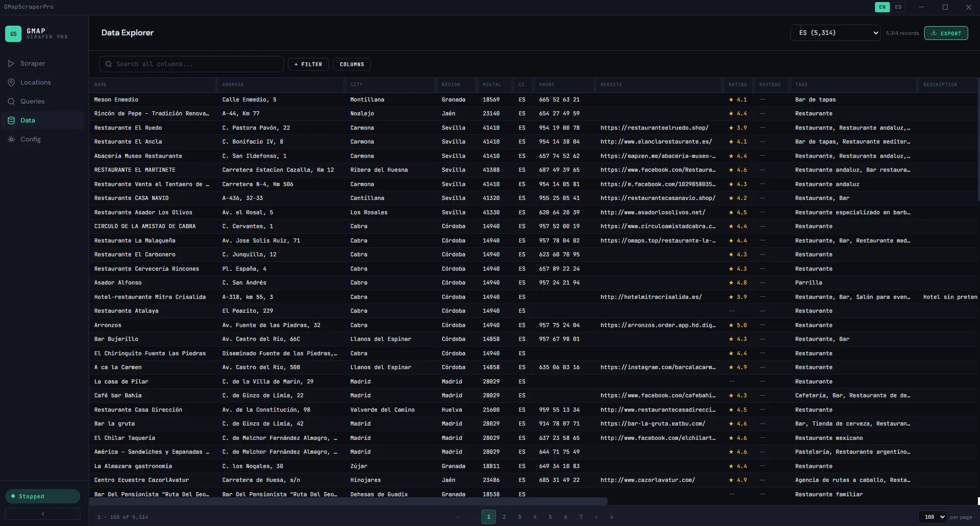Click the Stopped status indicator

(43, 496)
